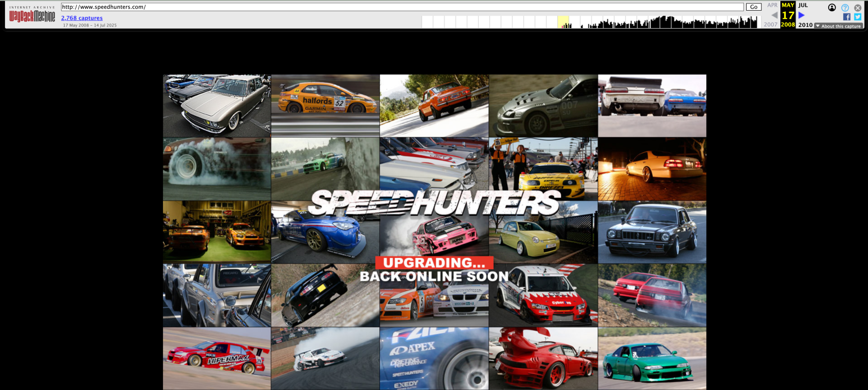Select the highlighted 17 capture date
The height and width of the screenshot is (390, 868).
pos(787,15)
